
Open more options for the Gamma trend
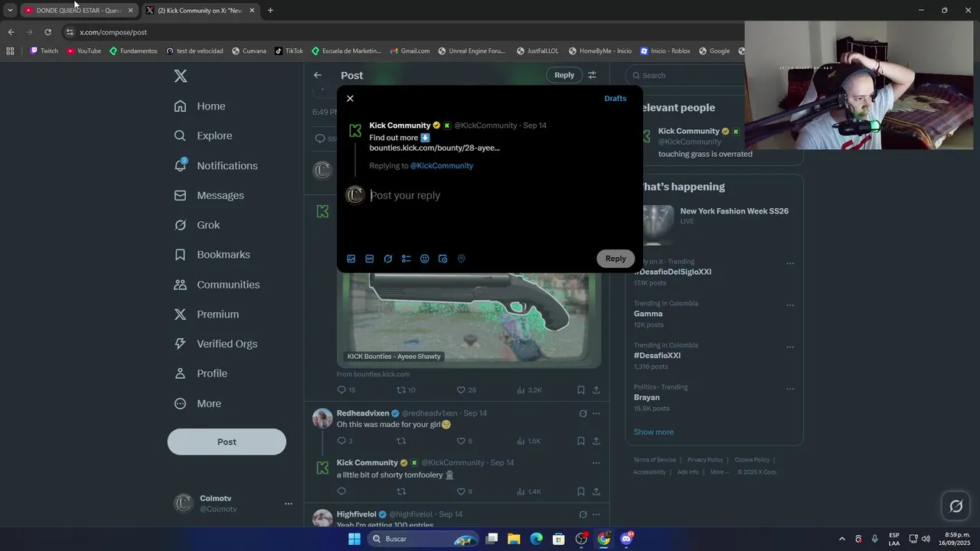(x=790, y=305)
